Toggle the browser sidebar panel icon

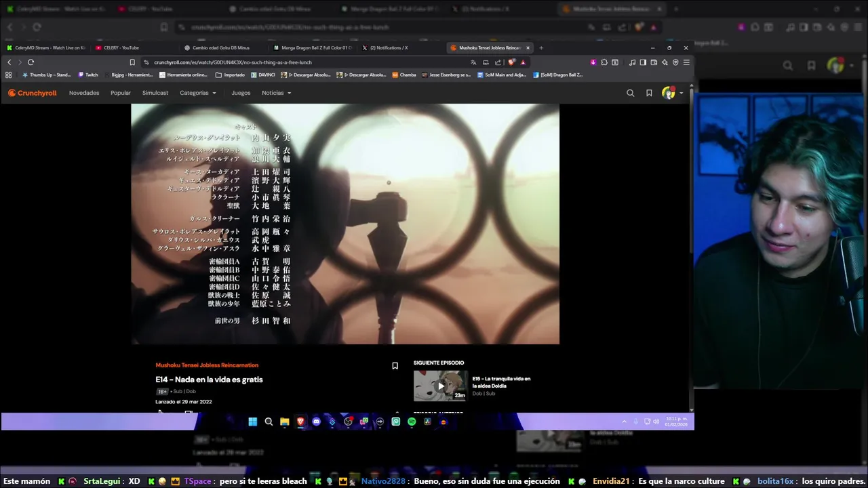coord(643,62)
